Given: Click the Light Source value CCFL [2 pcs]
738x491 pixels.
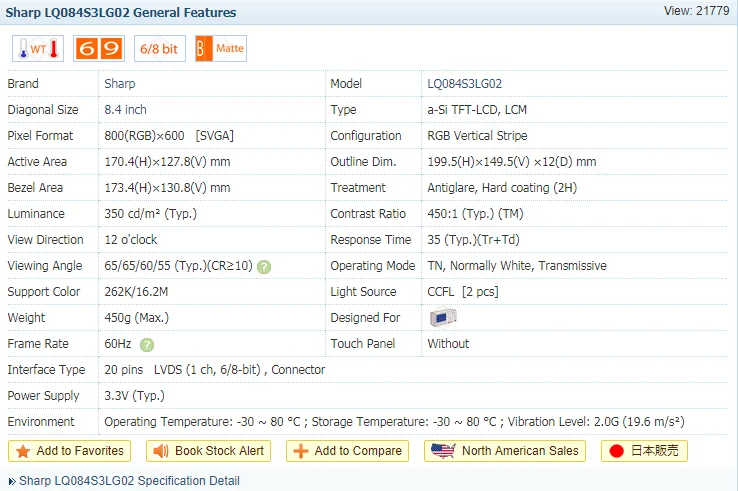Looking at the screenshot, I should point(463,292).
